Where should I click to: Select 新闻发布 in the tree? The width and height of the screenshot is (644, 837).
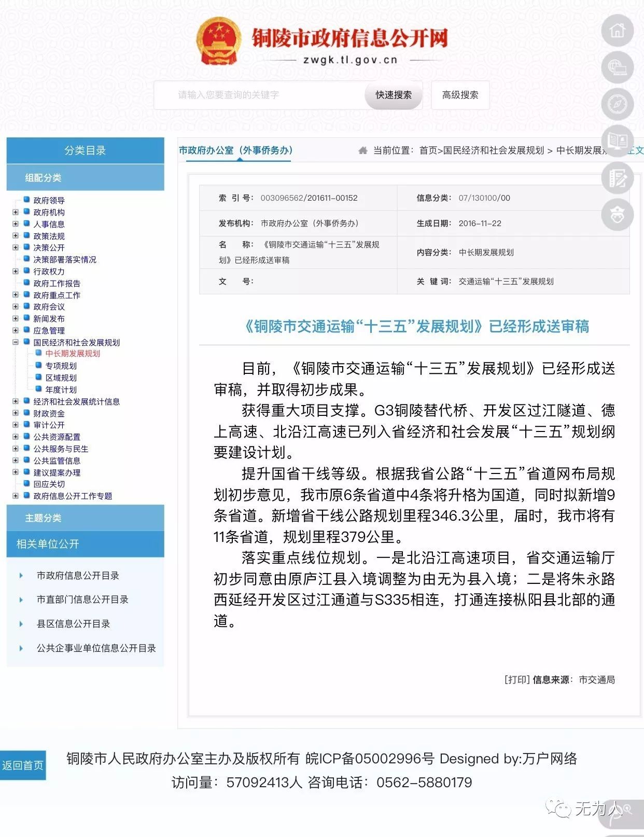click(49, 319)
